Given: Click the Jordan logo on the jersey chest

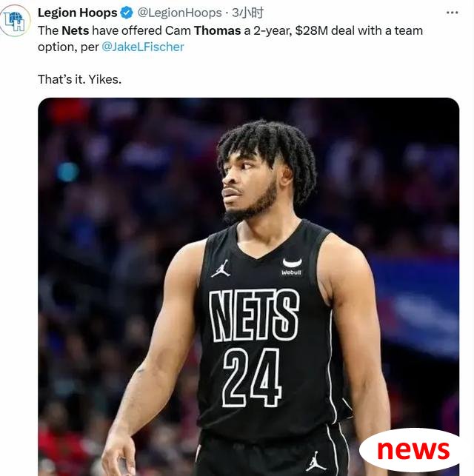Looking at the screenshot, I should [221, 268].
